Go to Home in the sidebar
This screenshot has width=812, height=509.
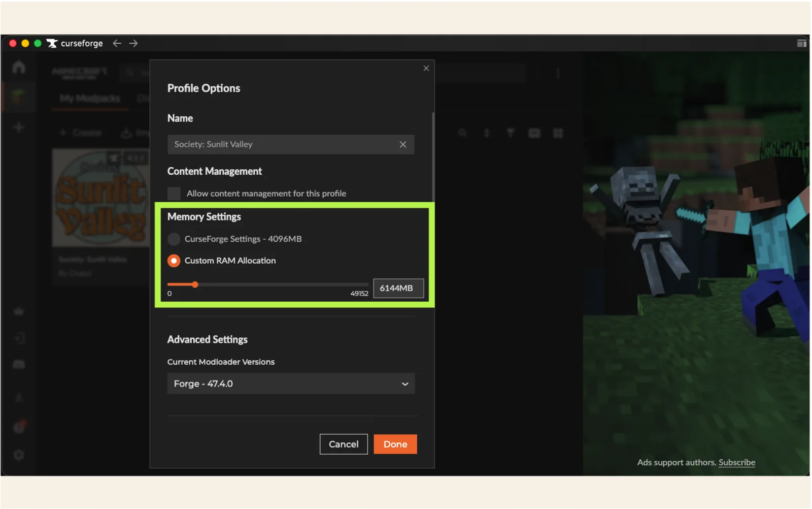(19, 67)
